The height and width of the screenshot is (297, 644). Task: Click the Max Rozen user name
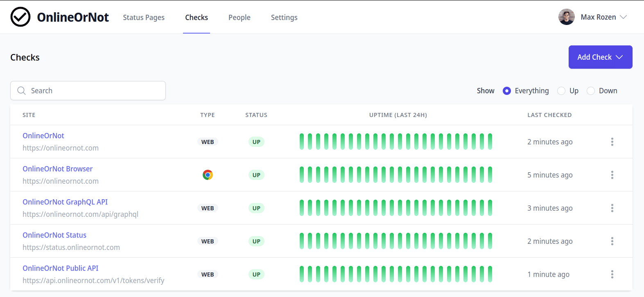[x=598, y=17]
